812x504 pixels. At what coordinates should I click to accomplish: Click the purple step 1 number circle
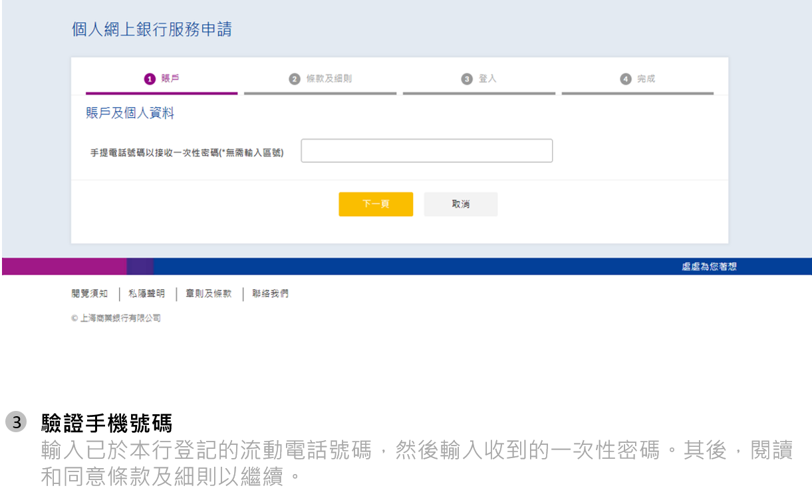click(150, 79)
